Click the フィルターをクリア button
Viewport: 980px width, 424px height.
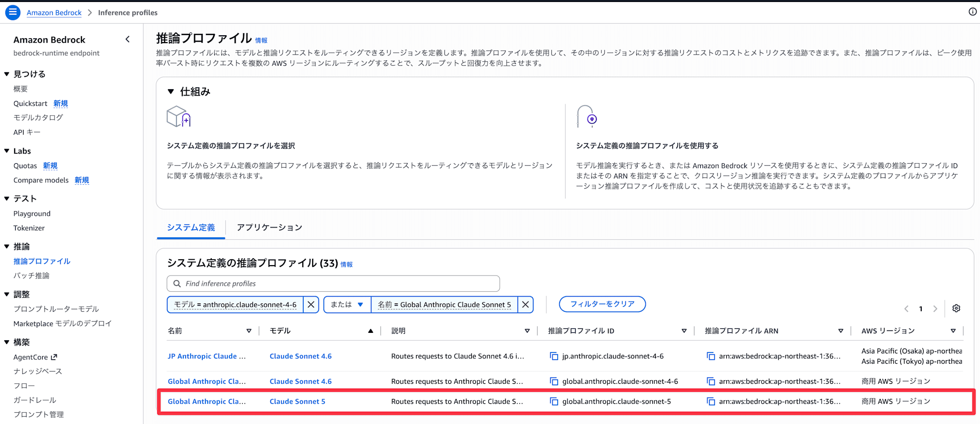(x=602, y=304)
